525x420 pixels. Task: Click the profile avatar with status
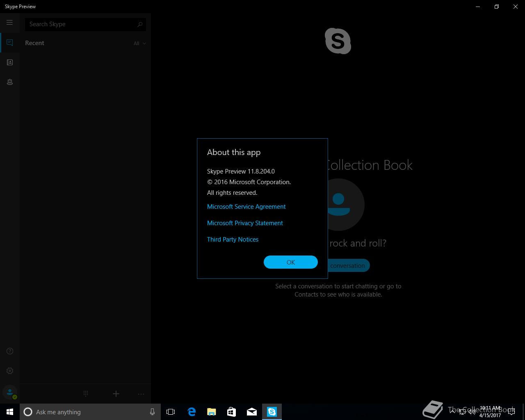[x=10, y=393]
